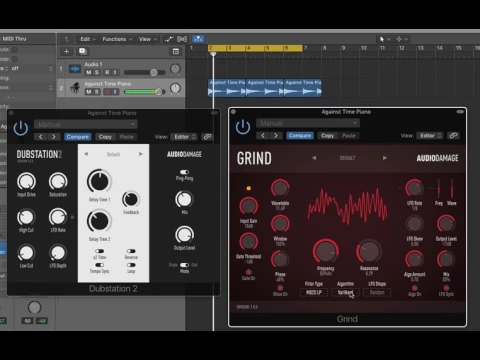
Task: Toggle the Wave On button in Grind
Action: tap(280, 288)
